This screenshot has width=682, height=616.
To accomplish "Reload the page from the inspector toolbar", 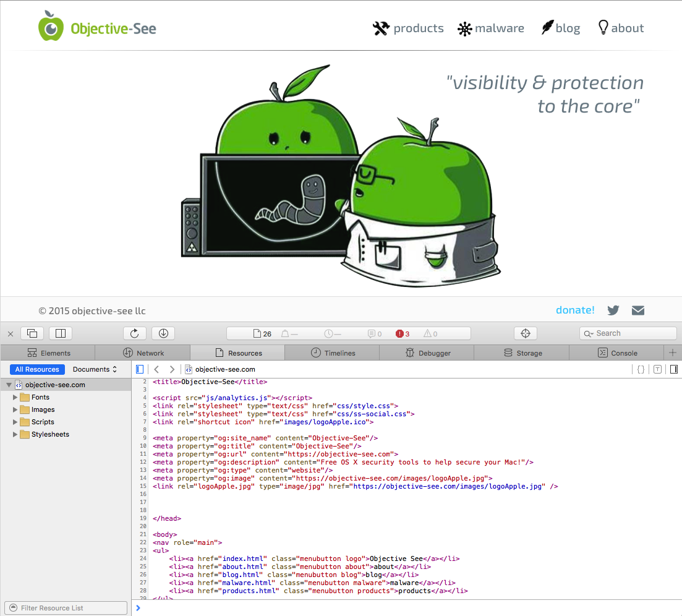I will coord(135,333).
